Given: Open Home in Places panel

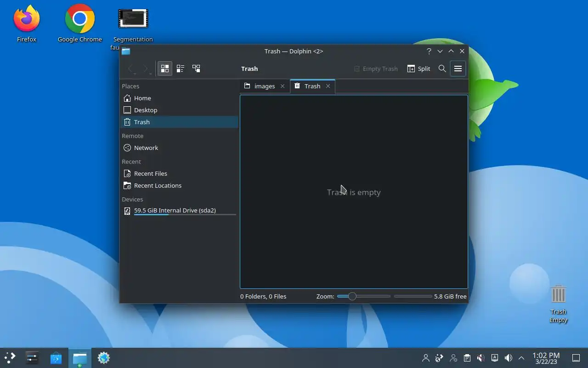Looking at the screenshot, I should (179, 98).
